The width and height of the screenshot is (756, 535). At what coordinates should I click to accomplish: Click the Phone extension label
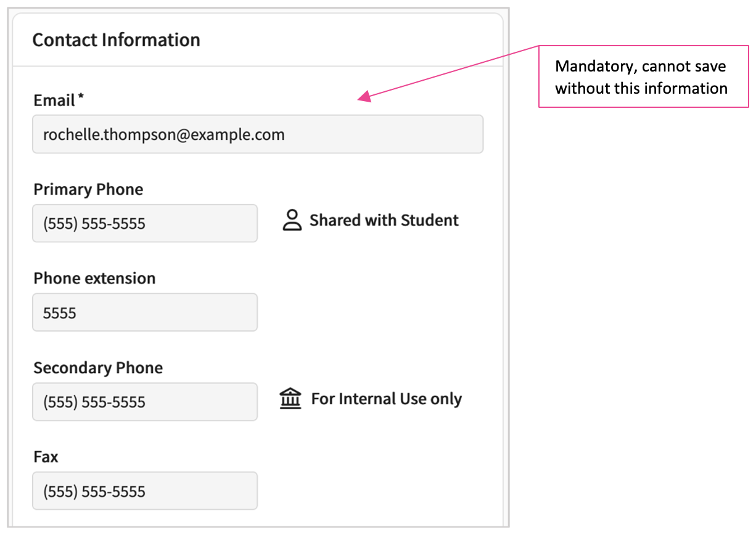pos(94,279)
